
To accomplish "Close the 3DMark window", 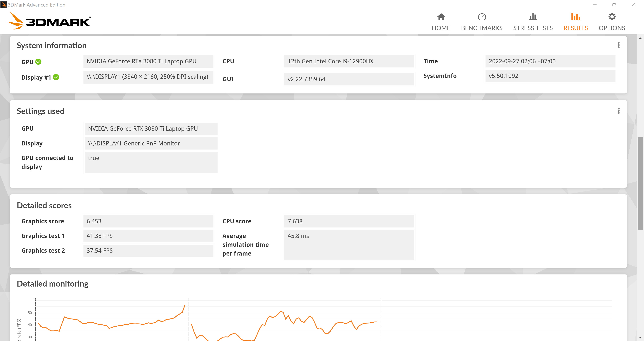I will tap(633, 5).
